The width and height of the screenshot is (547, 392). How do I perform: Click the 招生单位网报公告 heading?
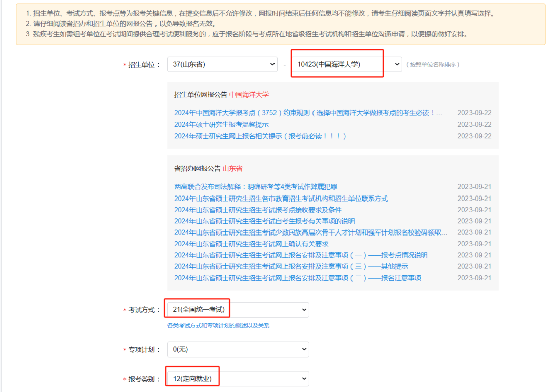point(201,95)
